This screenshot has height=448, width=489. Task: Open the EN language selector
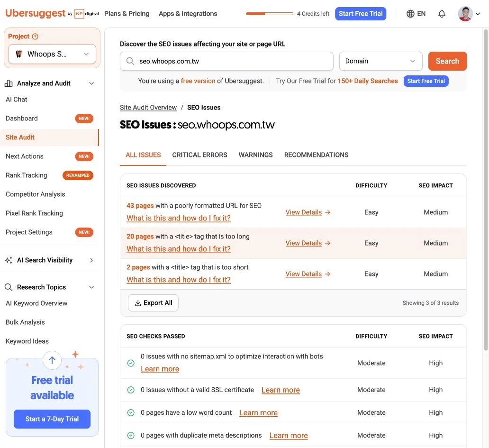tap(416, 14)
